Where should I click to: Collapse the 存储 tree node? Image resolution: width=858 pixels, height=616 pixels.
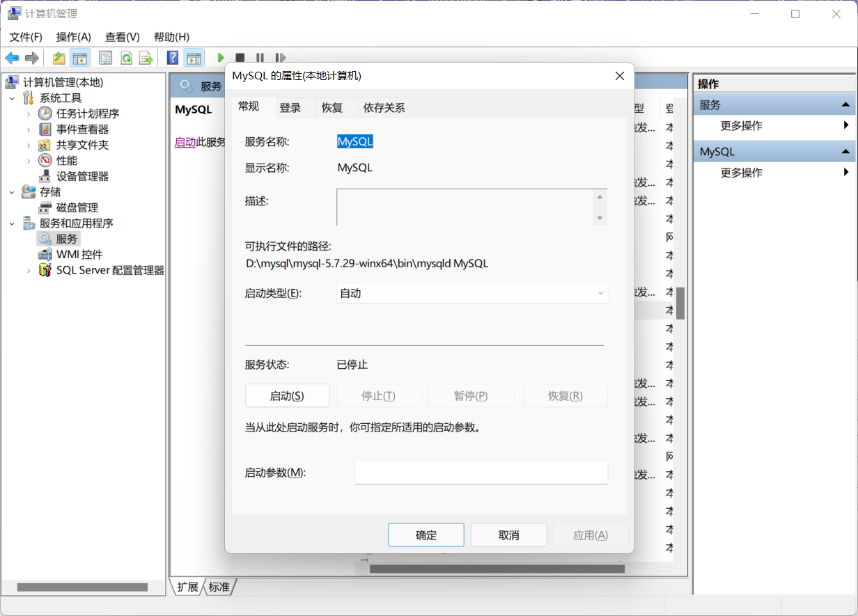coord(12,192)
